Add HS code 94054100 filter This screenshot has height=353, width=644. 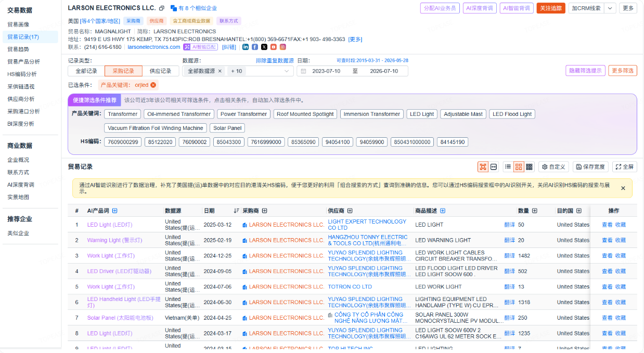pyautogui.click(x=338, y=142)
